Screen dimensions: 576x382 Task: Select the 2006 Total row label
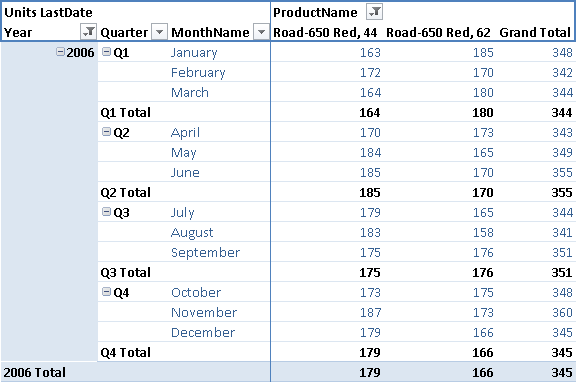tap(35, 372)
